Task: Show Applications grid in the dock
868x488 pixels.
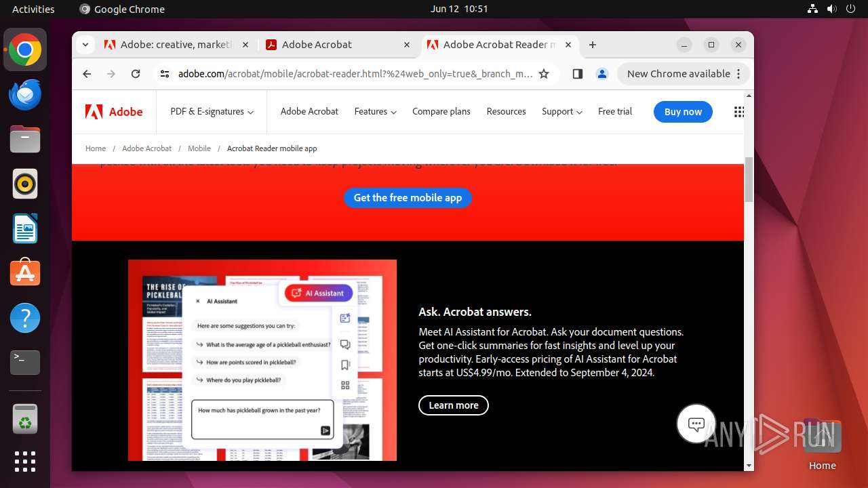Action: pyautogui.click(x=25, y=462)
